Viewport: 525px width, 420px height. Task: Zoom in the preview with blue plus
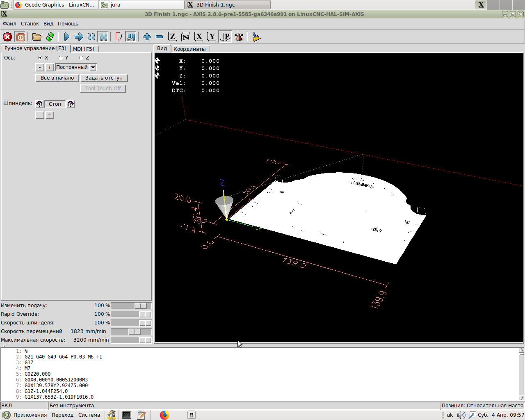[147, 37]
